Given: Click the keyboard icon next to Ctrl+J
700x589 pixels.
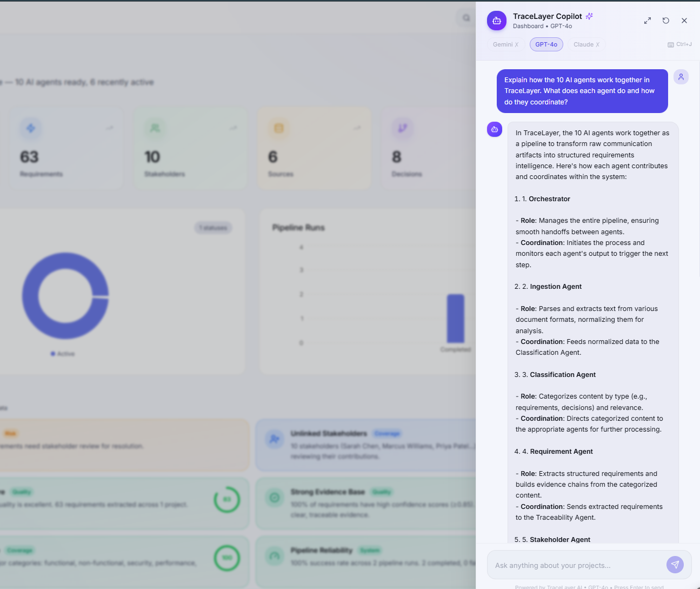Looking at the screenshot, I should point(670,45).
